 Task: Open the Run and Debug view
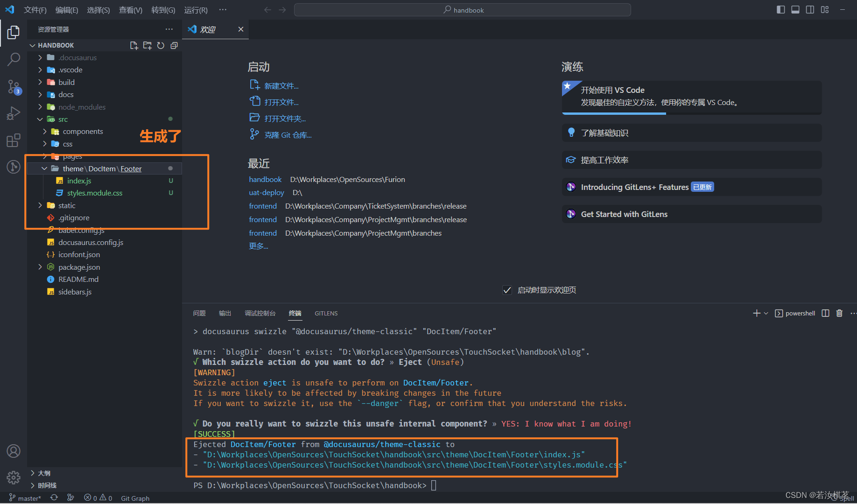[x=13, y=113]
